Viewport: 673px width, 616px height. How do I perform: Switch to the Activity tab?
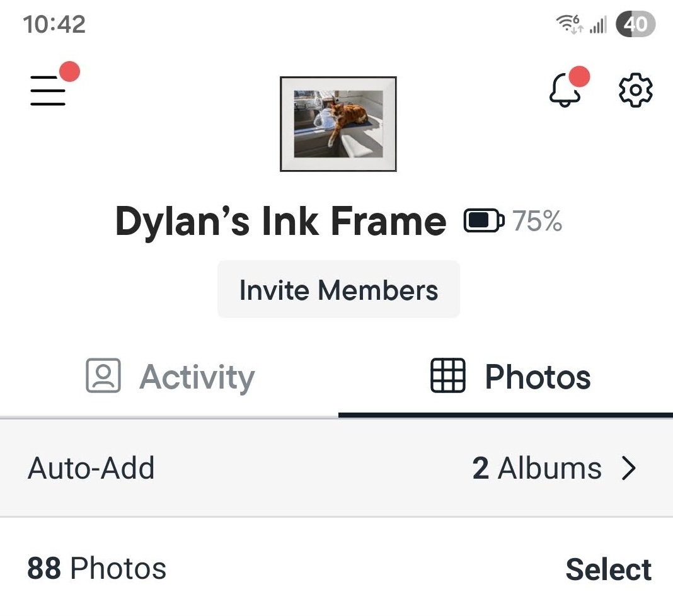click(x=170, y=377)
